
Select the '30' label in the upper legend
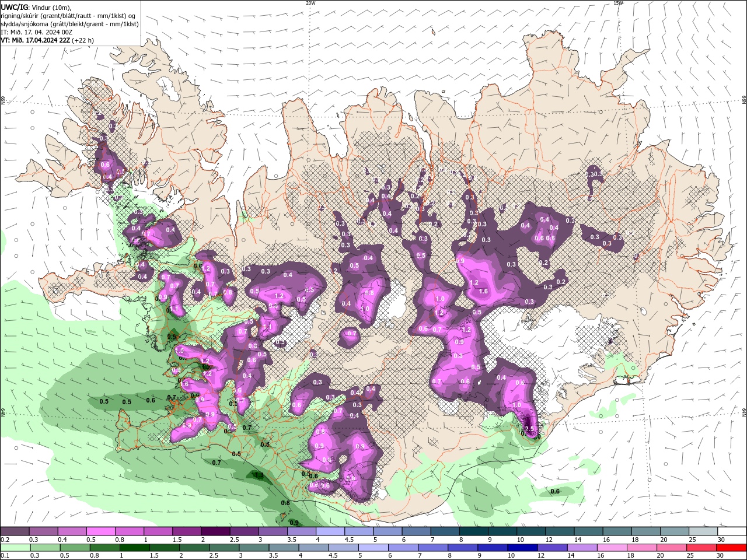tap(721, 540)
